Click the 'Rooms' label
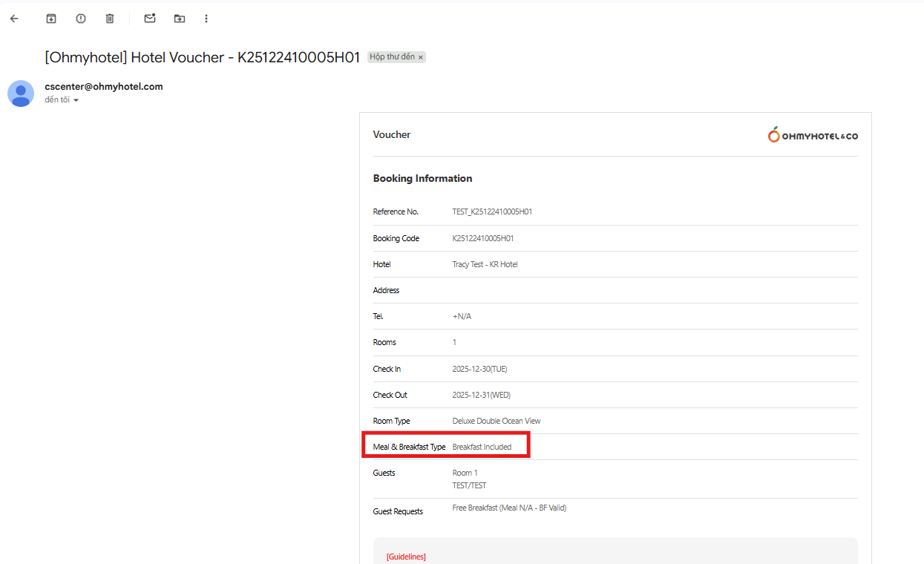Screen dimensions: 924x564 384,342
